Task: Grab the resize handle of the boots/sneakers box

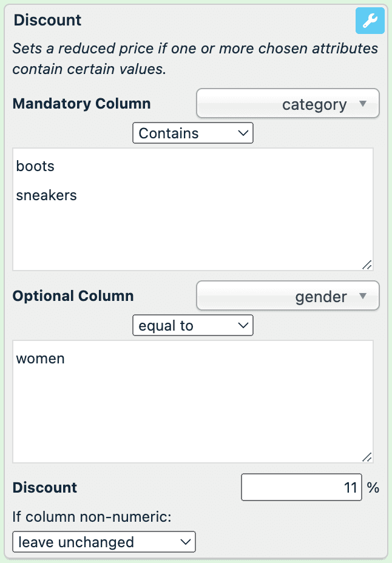Action: pos(367,265)
